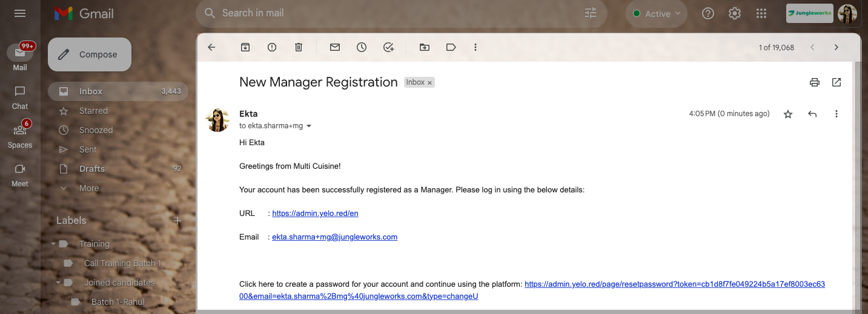Image resolution: width=868 pixels, height=314 pixels.
Task: Open message More options next to Reply
Action: click(837, 114)
